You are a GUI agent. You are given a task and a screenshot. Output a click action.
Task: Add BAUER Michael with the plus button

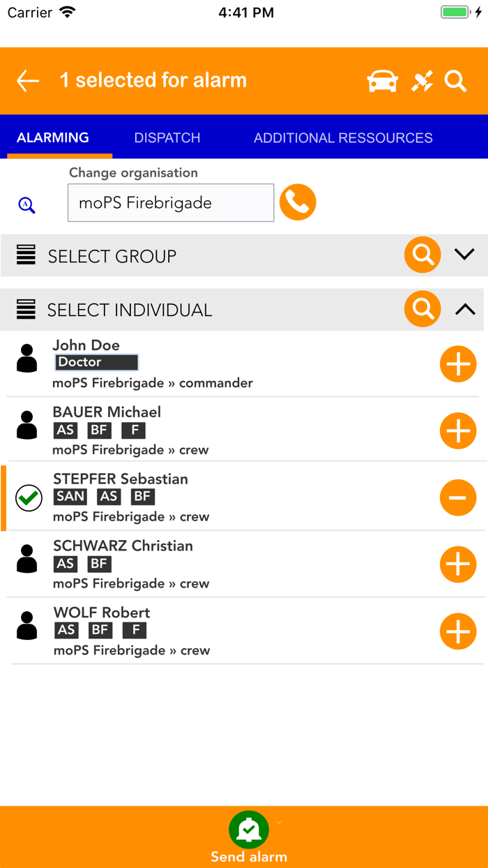pos(458,431)
